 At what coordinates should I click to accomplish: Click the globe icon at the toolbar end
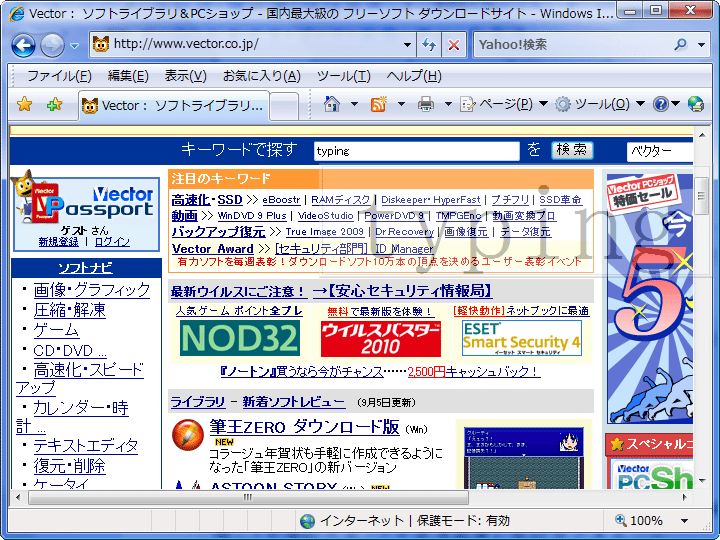696,104
